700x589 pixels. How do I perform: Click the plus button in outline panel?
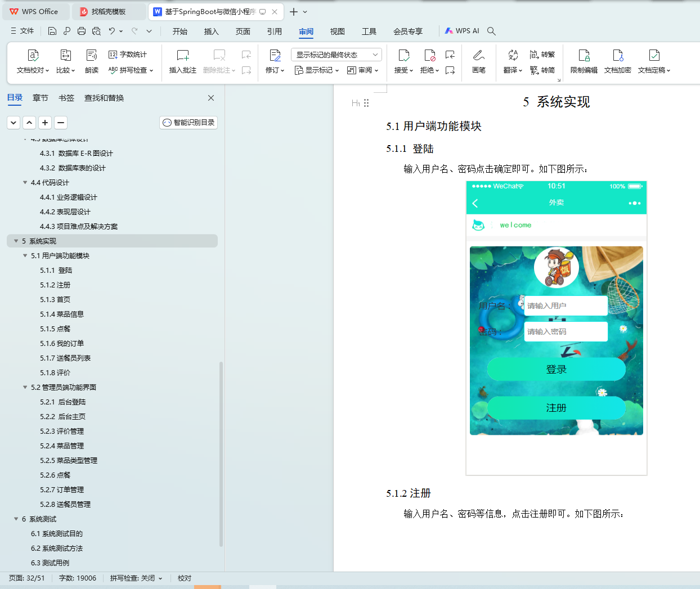pos(45,123)
